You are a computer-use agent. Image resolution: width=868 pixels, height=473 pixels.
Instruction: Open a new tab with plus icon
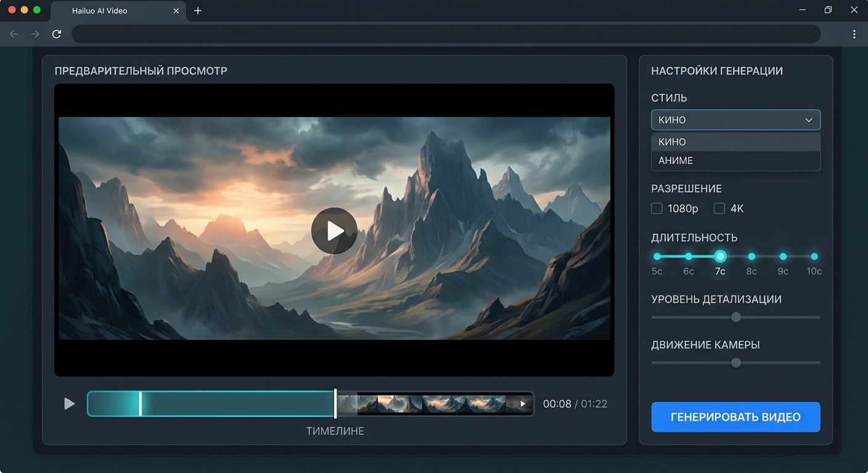(x=197, y=10)
